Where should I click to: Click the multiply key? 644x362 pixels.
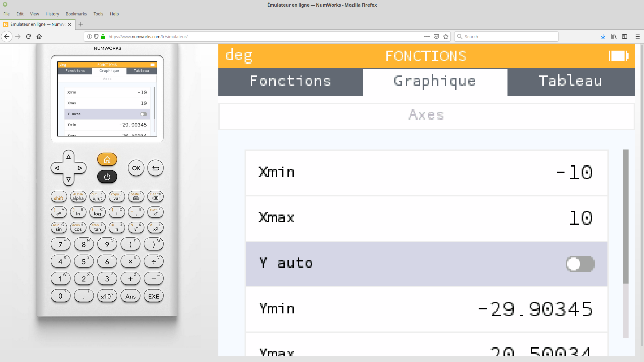pyautogui.click(x=130, y=261)
